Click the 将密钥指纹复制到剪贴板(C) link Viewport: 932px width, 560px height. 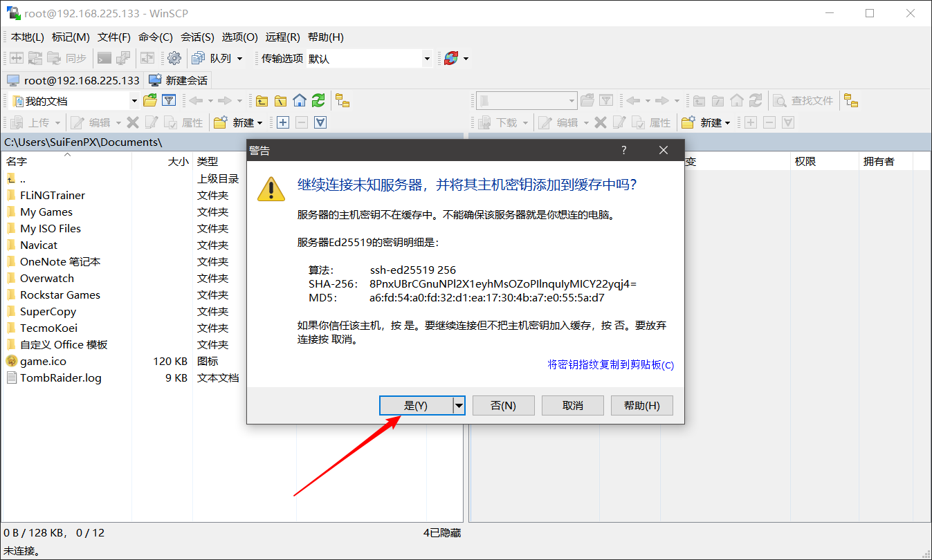611,364
